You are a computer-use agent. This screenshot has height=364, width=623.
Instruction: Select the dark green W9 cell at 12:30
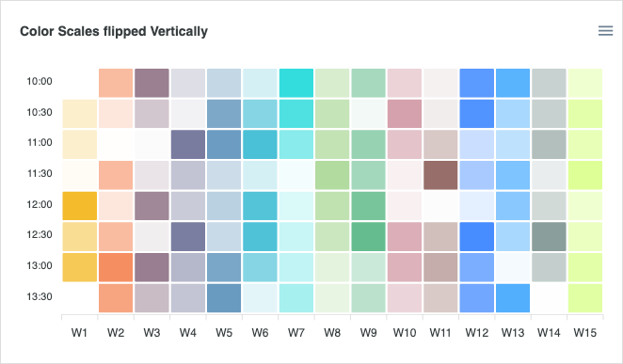click(x=368, y=237)
